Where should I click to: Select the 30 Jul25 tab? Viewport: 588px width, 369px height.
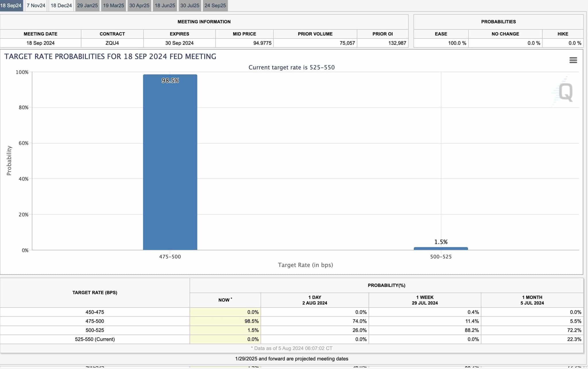[x=190, y=5]
